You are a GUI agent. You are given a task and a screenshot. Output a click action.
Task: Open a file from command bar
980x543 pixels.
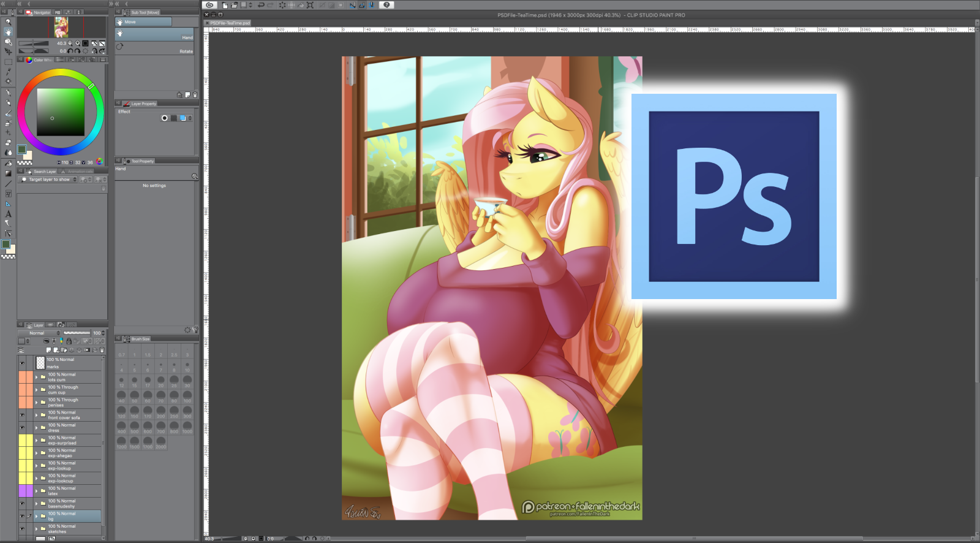[234, 5]
